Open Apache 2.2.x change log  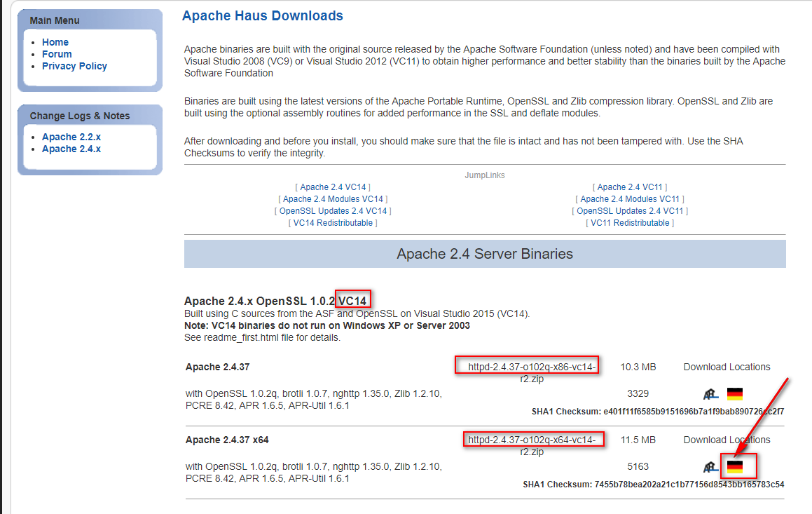[x=71, y=137]
